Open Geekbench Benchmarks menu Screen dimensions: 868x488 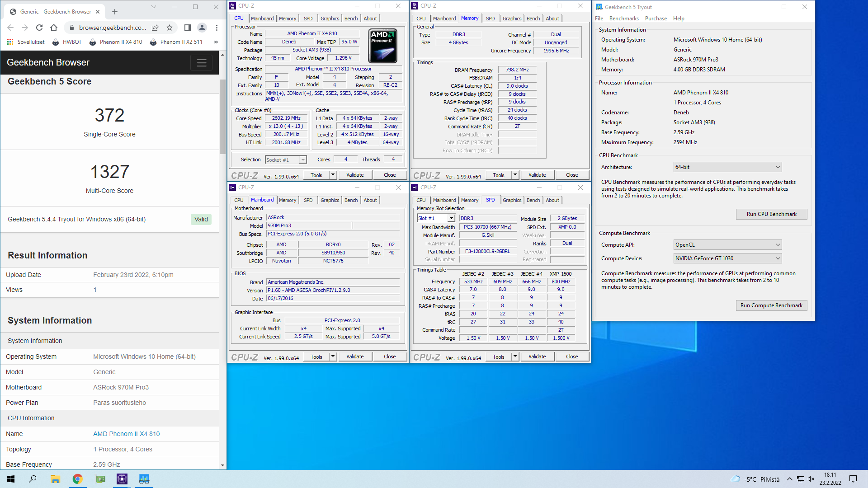(624, 19)
